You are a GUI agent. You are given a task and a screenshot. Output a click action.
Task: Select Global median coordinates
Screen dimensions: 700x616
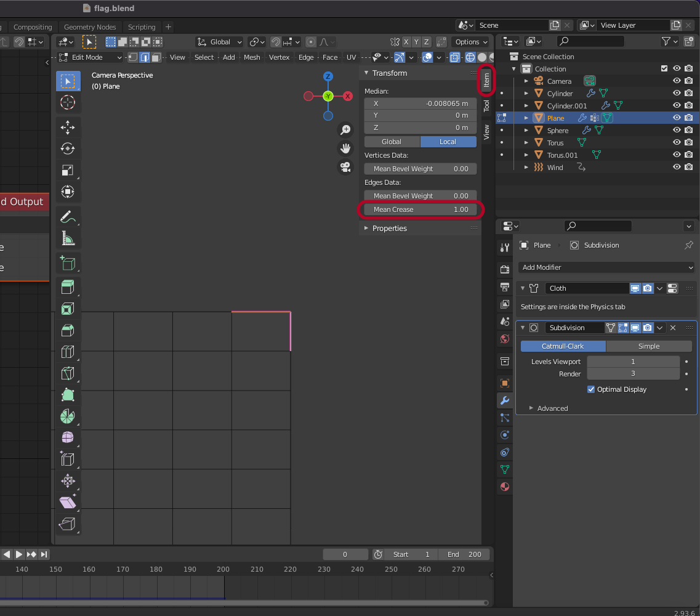coord(392,142)
